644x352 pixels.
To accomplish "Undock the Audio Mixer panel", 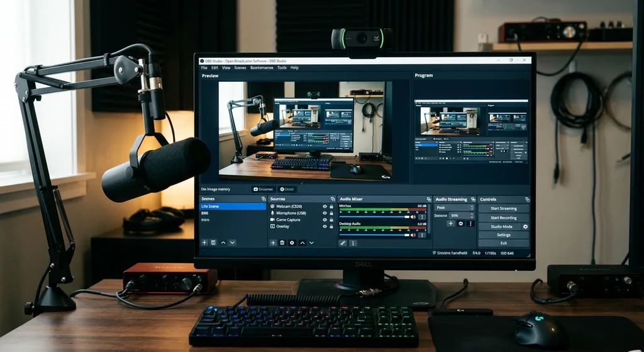I will (429, 200).
